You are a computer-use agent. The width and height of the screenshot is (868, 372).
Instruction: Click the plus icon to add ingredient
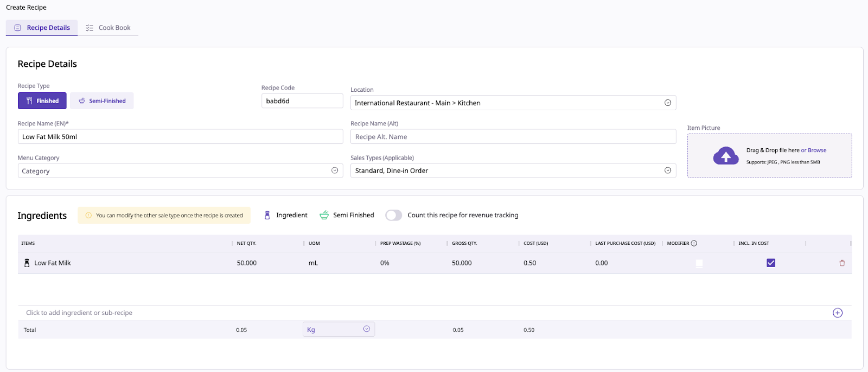click(838, 313)
